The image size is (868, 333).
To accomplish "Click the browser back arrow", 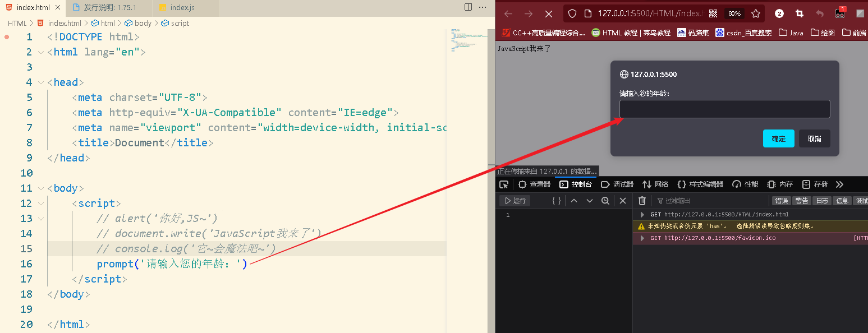I will pyautogui.click(x=508, y=13).
